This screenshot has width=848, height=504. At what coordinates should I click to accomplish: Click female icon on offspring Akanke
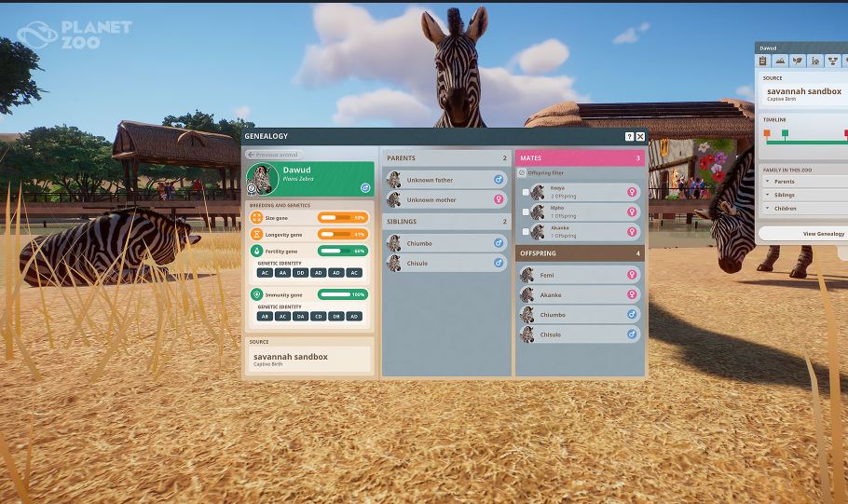click(x=632, y=294)
